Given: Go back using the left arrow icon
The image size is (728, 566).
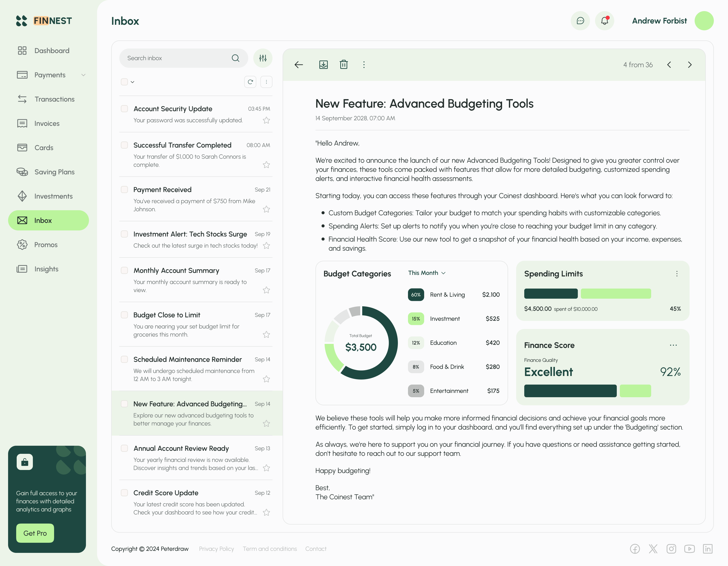Looking at the screenshot, I should (299, 65).
